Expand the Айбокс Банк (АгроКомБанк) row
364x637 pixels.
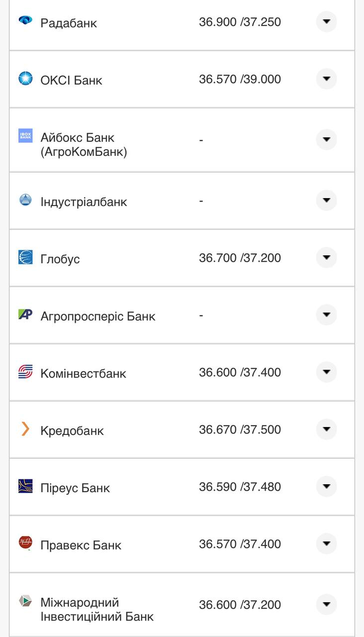[x=326, y=139]
